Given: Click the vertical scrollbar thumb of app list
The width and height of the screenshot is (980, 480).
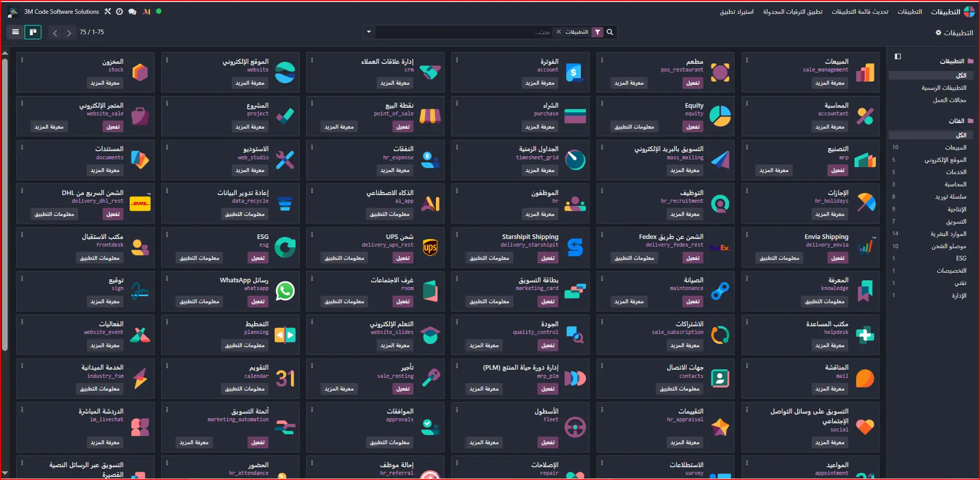Looking at the screenshot, I should 5,204.
